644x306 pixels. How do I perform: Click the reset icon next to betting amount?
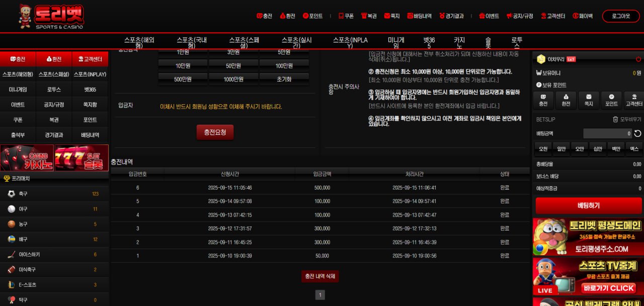(x=637, y=133)
